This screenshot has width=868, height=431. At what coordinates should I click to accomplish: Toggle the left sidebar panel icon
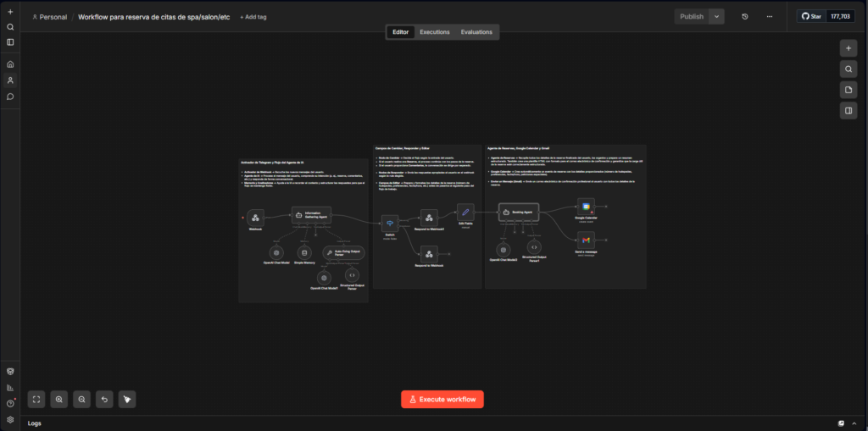pyautogui.click(x=10, y=42)
